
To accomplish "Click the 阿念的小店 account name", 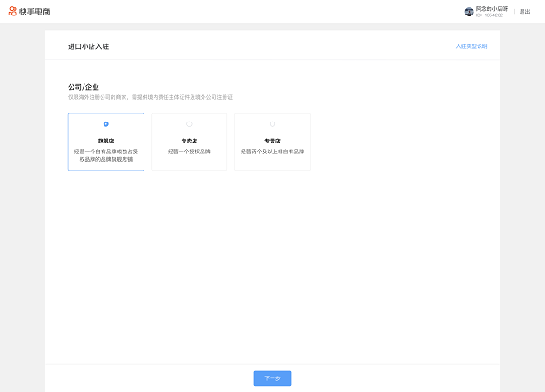I will coord(491,9).
